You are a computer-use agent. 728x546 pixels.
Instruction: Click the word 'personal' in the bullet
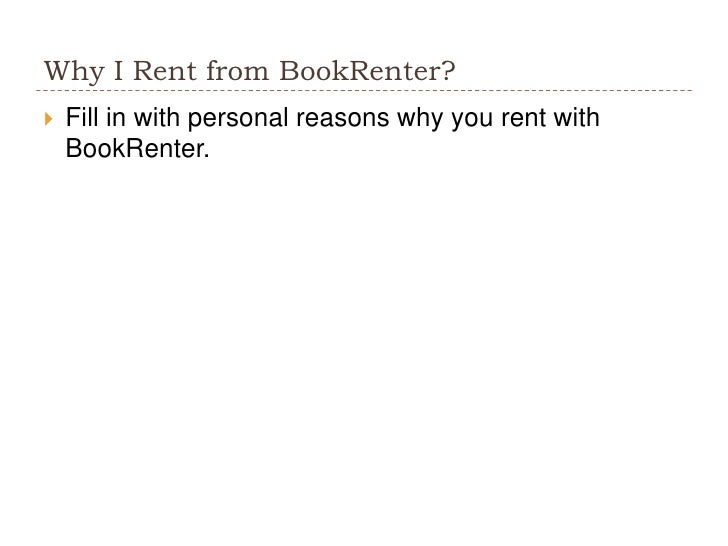[x=238, y=119]
